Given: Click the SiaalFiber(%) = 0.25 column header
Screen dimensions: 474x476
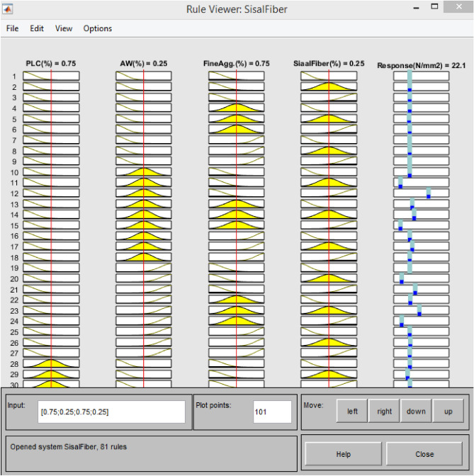Looking at the screenshot, I should tap(329, 64).
